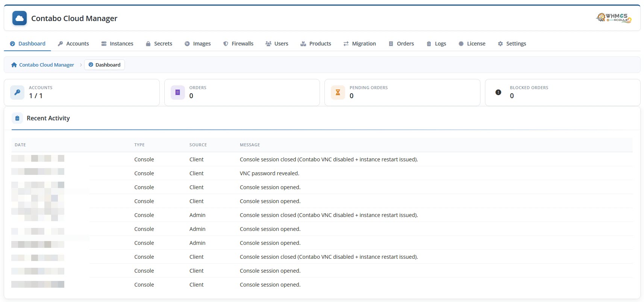
Task: Open the Dashboard tab
Action: [27, 44]
